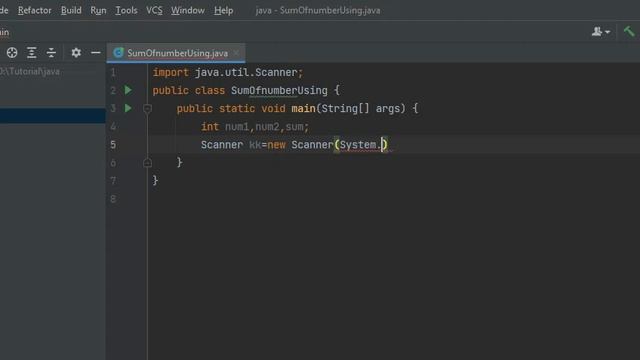Viewport: 640px width, 360px height.
Task: Click 'void' keyword on line 3
Action: pos(273,109)
